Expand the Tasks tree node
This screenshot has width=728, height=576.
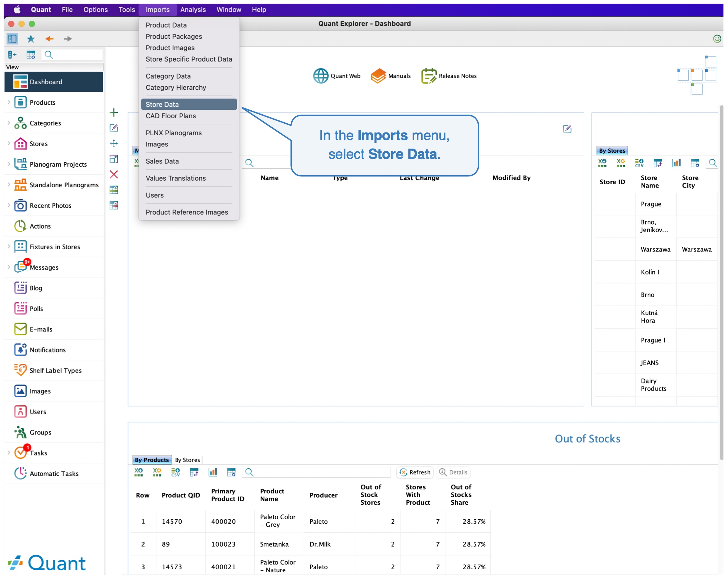9,453
